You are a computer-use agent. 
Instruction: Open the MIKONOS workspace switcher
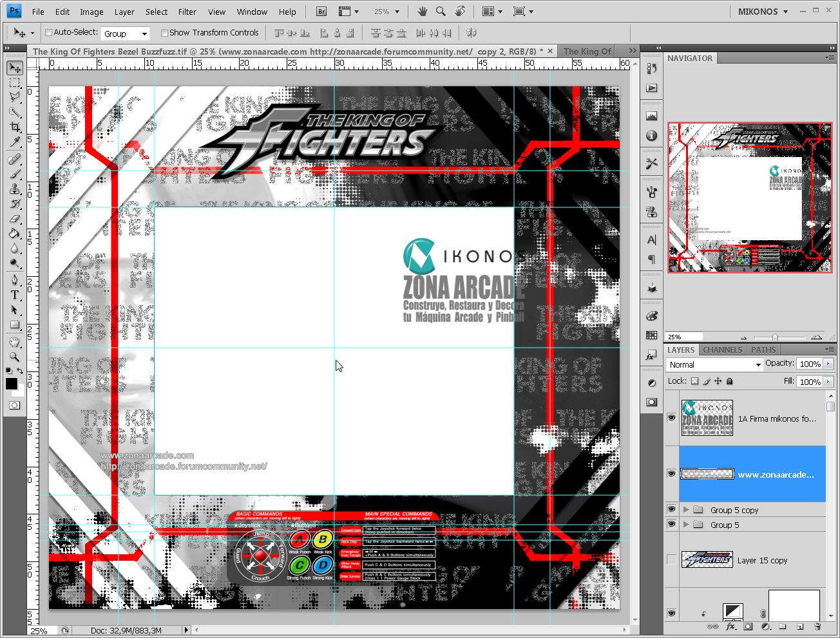tap(763, 12)
